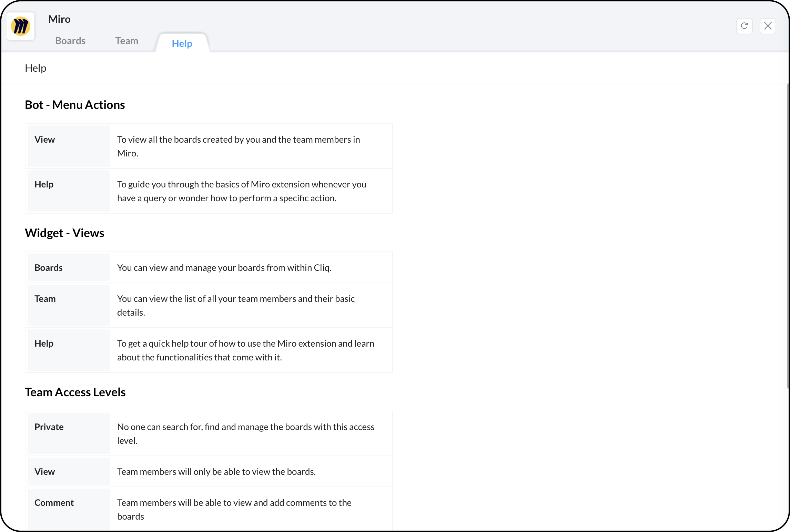Close the Miro widget panel
790x532 pixels.
pos(768,26)
